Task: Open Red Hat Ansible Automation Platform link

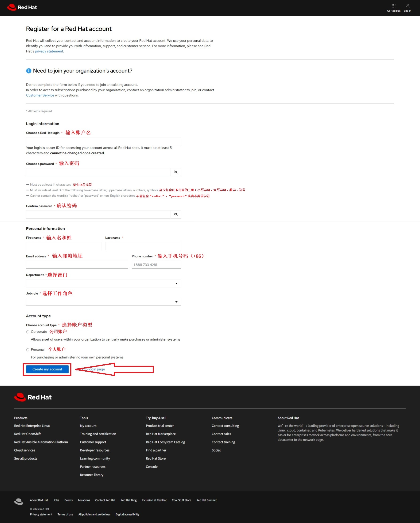Action: tap(41, 442)
